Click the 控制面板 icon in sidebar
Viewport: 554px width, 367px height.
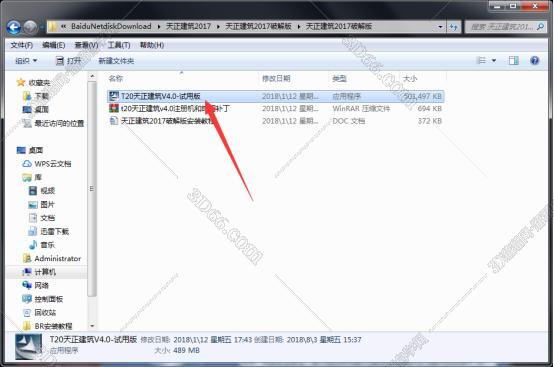pos(27,299)
